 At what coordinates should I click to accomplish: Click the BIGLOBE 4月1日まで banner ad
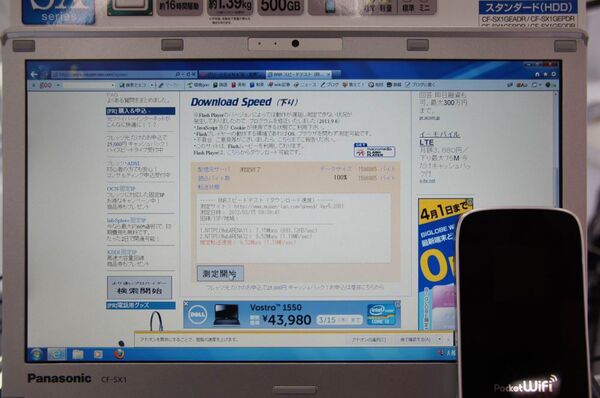437,264
